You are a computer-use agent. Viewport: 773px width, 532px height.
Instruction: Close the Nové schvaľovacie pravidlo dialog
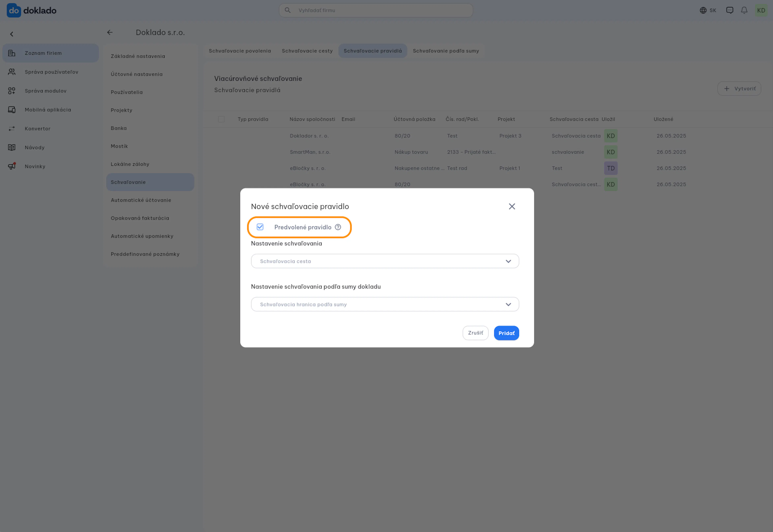coord(512,206)
